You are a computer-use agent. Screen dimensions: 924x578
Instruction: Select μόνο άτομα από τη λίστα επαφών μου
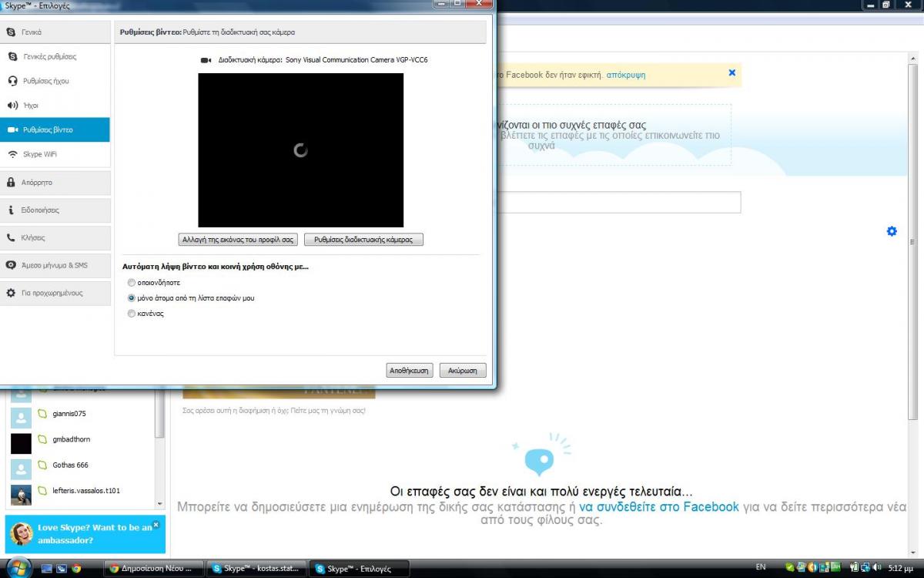tap(132, 297)
